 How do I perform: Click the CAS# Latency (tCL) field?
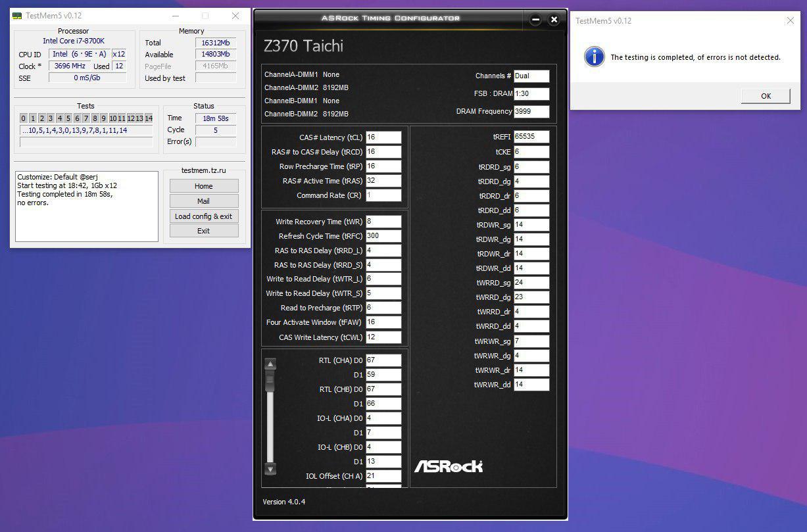click(x=383, y=137)
